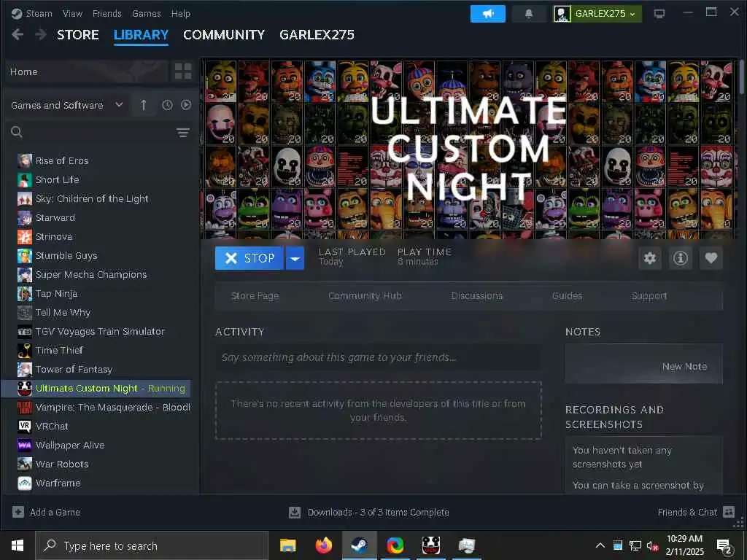This screenshot has width=747, height=560.
Task: Toggle the collections grid view icon
Action: [183, 71]
